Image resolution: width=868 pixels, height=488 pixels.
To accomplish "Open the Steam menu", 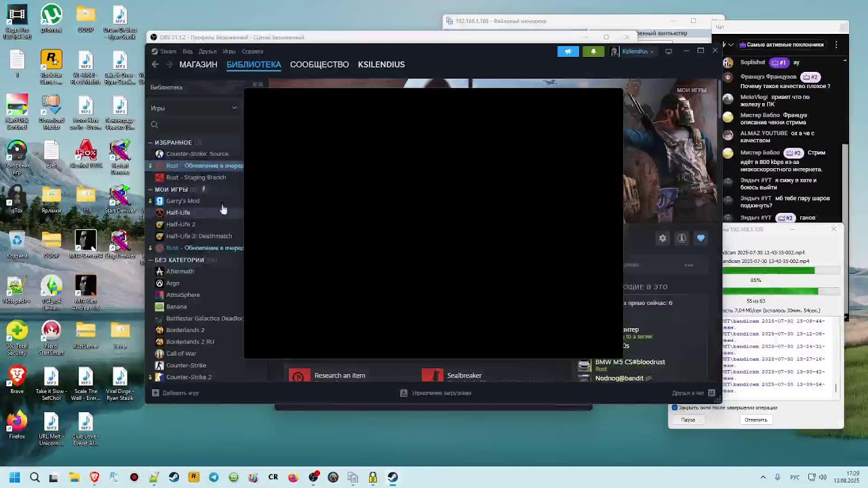I will pos(168,52).
